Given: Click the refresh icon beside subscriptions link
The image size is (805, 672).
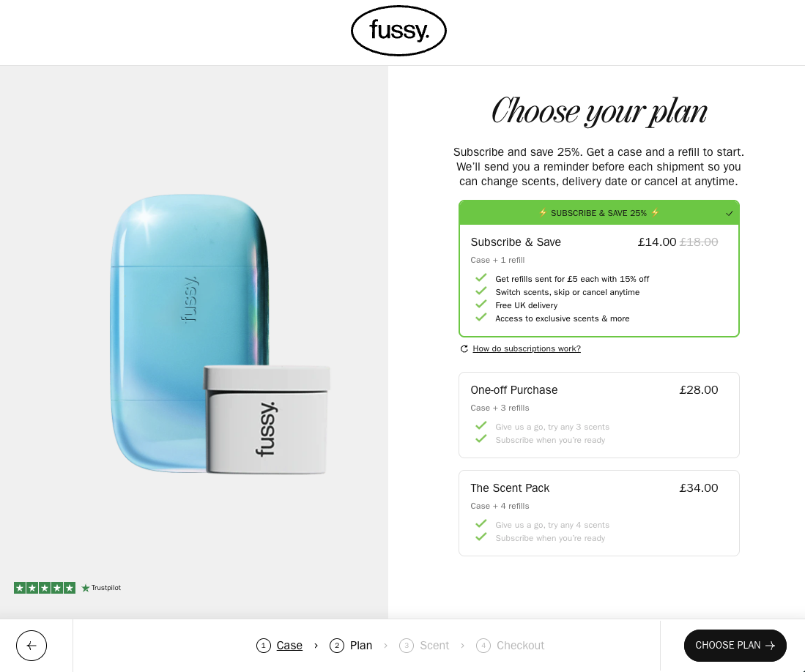Looking at the screenshot, I should (464, 349).
